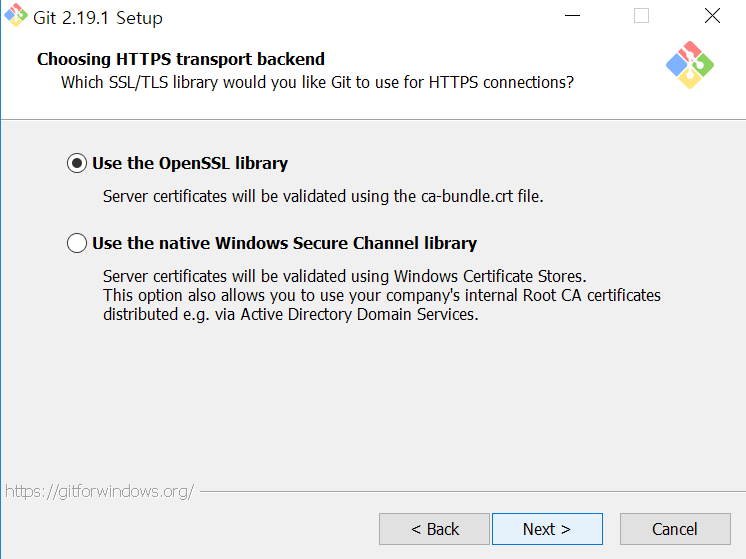
Task: Click the SSL/TLS library question subheading
Action: (x=317, y=82)
